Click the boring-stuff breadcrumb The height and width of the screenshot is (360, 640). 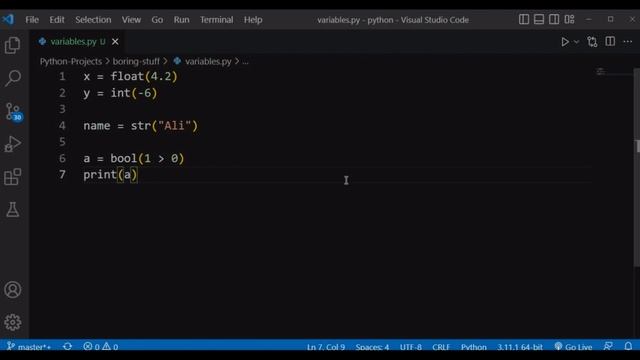point(136,61)
